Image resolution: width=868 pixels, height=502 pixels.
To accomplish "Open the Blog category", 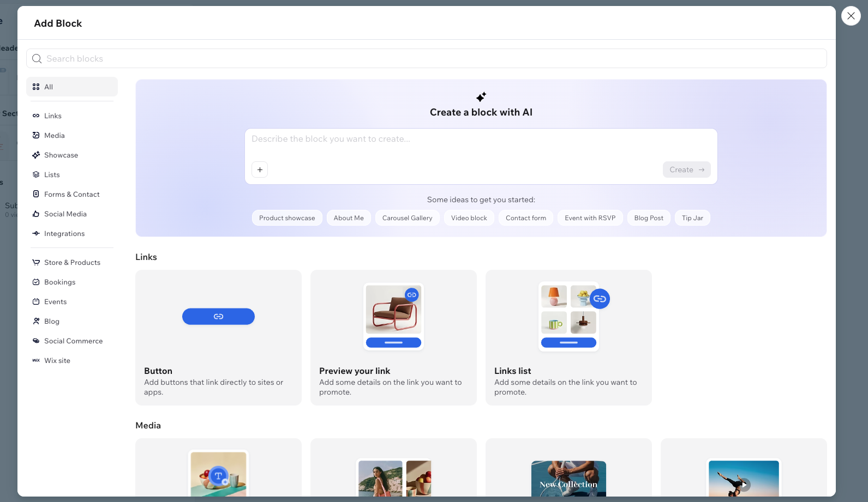I will [x=72, y=321].
